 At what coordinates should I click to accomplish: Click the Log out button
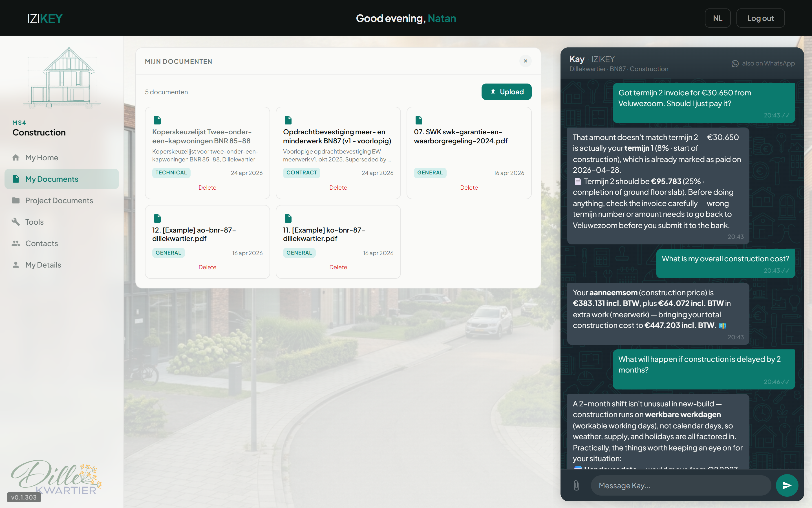(x=760, y=18)
